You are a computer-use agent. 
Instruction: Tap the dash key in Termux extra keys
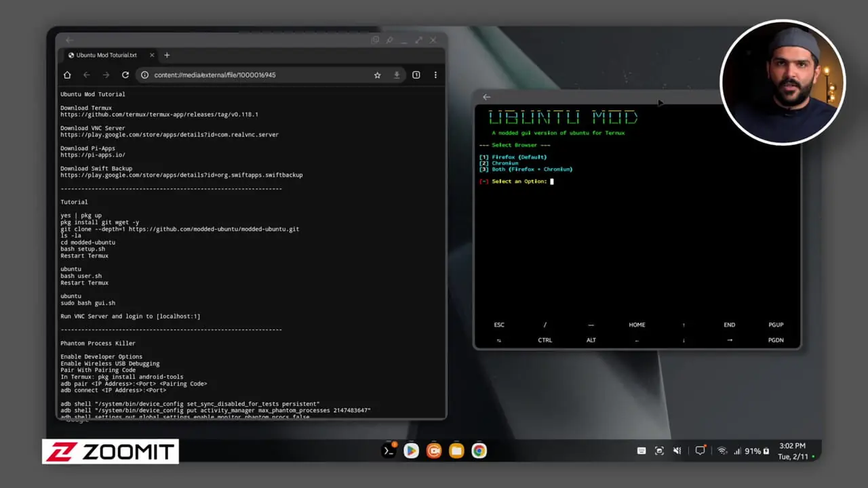point(591,325)
